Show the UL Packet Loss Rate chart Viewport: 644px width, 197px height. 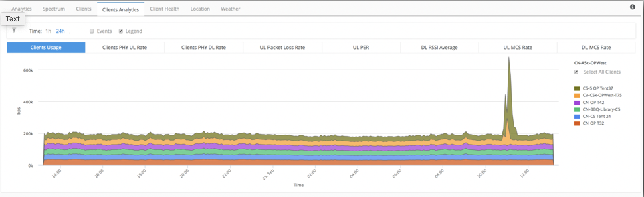click(282, 48)
